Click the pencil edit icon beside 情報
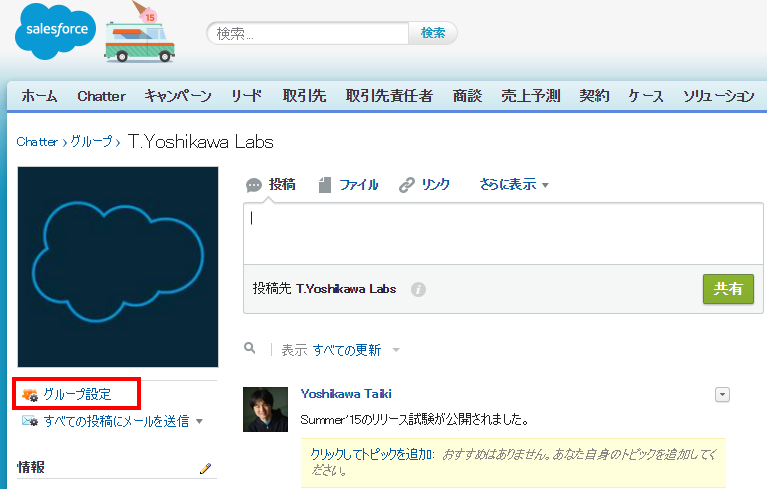The image size is (767, 489). coord(205,468)
